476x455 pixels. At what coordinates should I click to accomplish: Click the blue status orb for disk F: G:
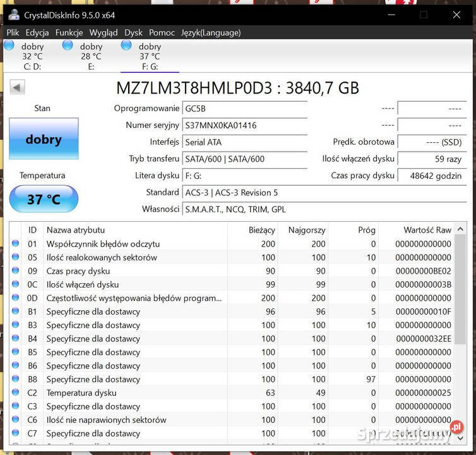click(126, 45)
